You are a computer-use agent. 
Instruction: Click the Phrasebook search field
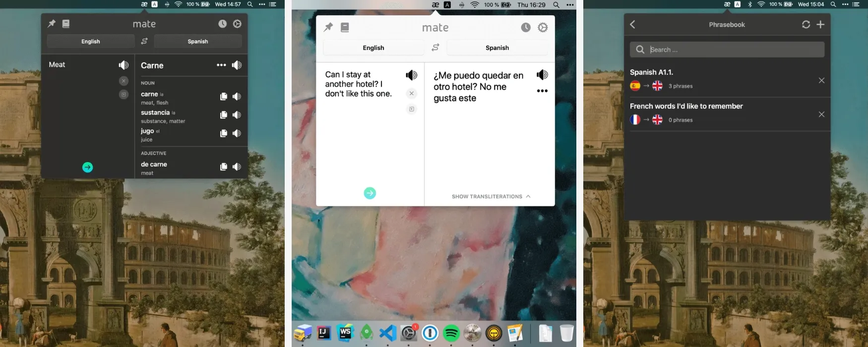[x=727, y=50]
